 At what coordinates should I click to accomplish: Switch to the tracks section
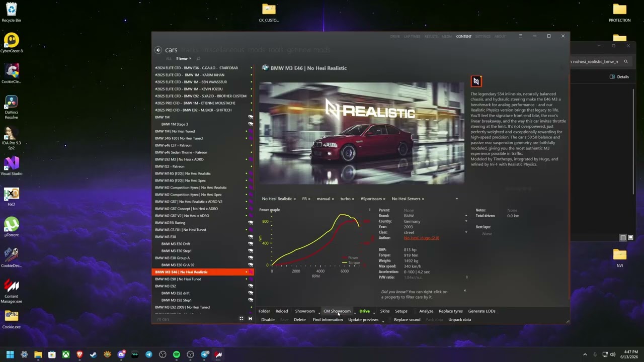[190, 50]
